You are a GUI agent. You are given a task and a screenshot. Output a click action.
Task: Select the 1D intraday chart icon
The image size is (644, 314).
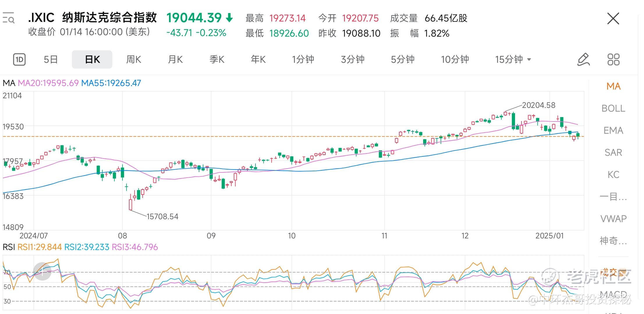point(19,60)
